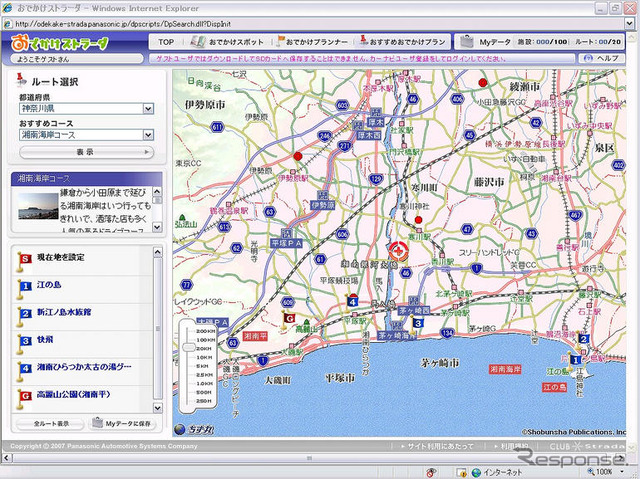
Task: Click the Myデータ folder icon
Action: (467, 41)
